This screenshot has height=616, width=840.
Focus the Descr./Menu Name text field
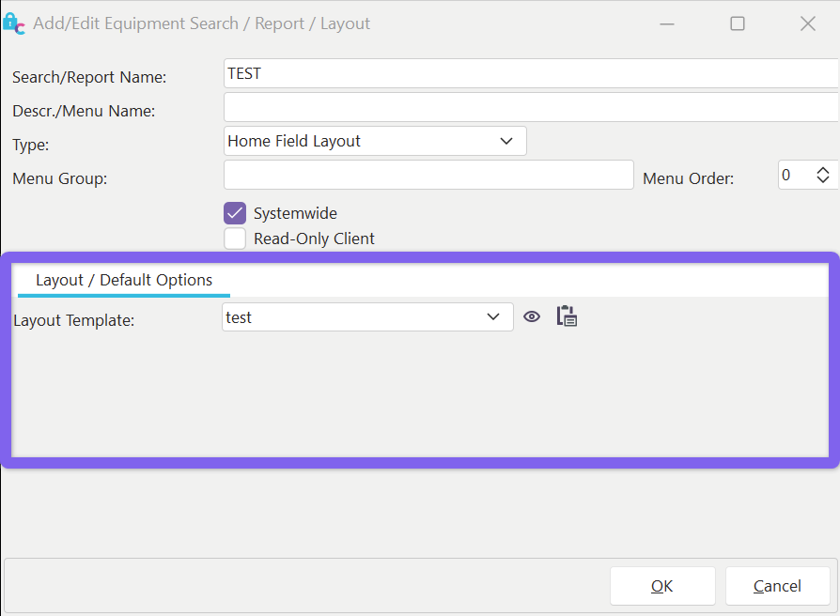pyautogui.click(x=531, y=107)
